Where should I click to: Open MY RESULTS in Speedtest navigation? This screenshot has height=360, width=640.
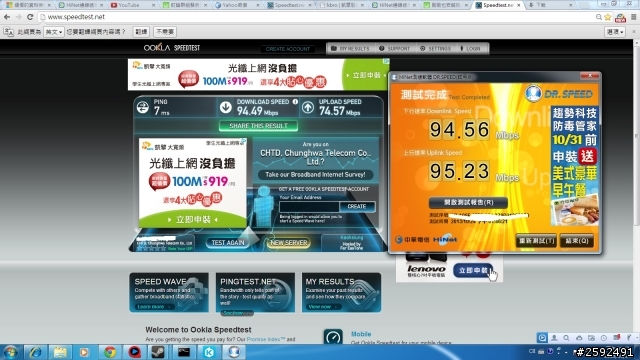click(350, 49)
